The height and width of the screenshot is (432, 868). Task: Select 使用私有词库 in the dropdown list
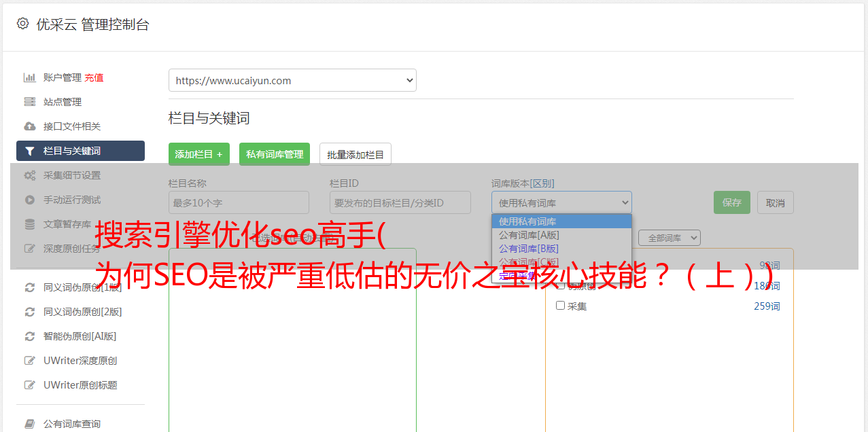[x=561, y=221]
